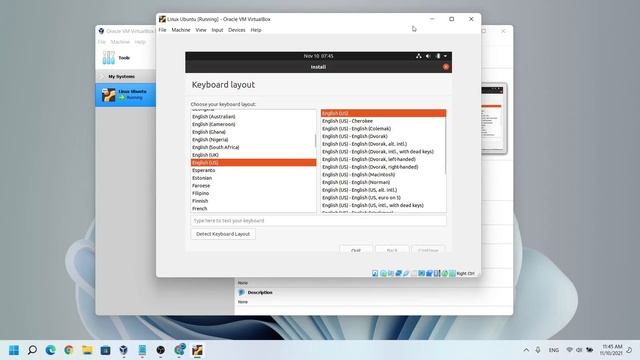Launch Microsoft Edge from the taskbar
Image resolution: width=640 pixels, height=360 pixels.
(51, 350)
